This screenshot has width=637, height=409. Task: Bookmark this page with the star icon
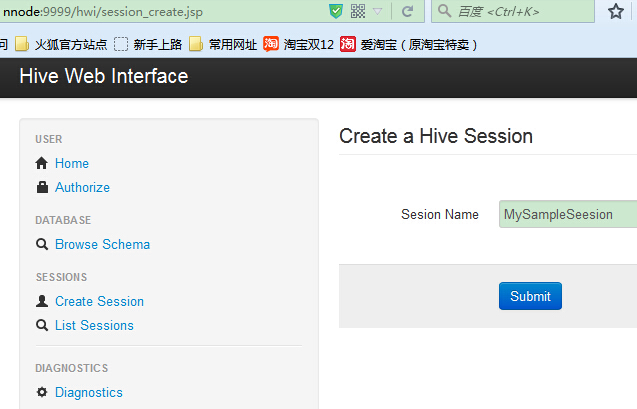point(615,11)
